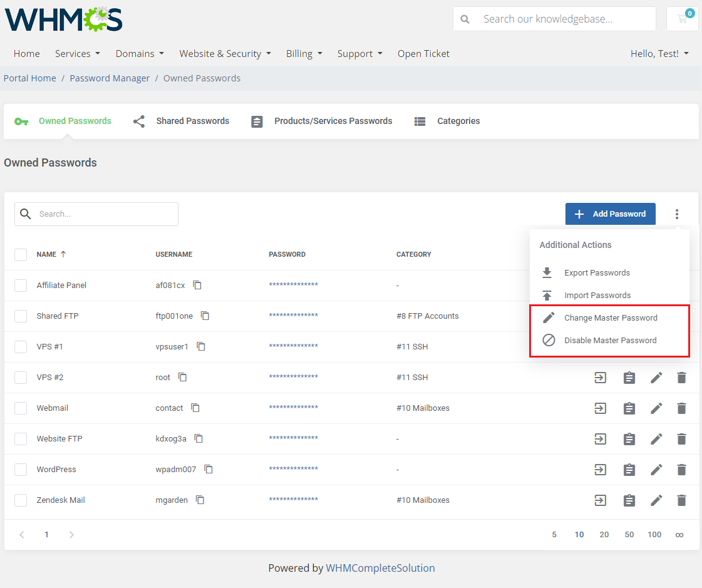Expand the Services dropdown menu
702x588 pixels.
(x=78, y=54)
